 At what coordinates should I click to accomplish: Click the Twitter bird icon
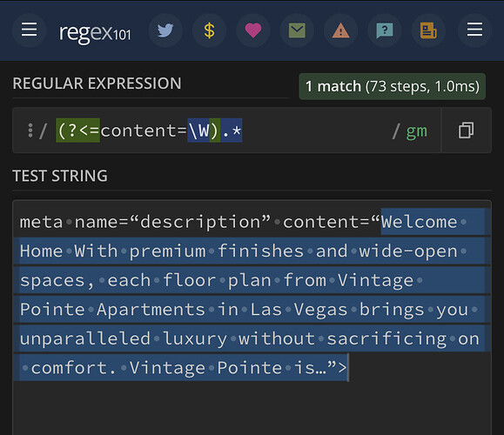click(x=165, y=30)
